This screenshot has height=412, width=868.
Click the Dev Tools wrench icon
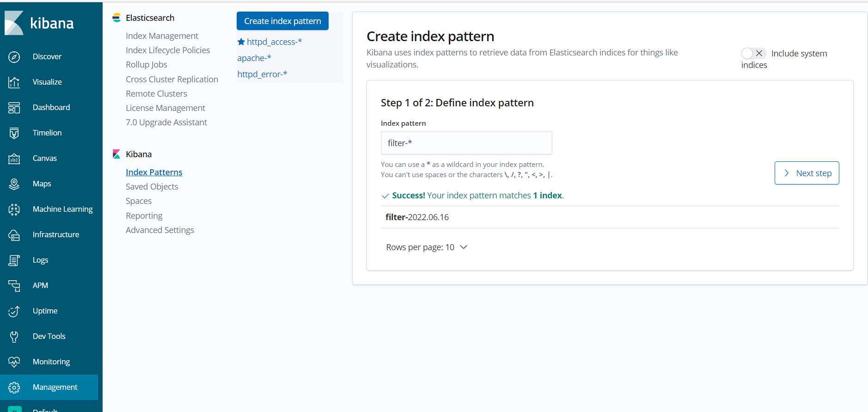14,337
